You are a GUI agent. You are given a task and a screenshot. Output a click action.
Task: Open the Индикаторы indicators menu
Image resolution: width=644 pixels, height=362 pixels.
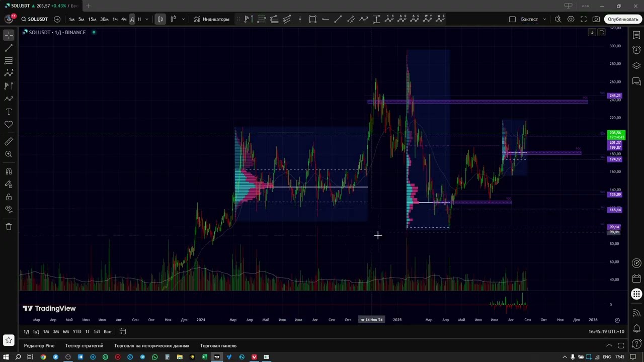click(x=212, y=19)
